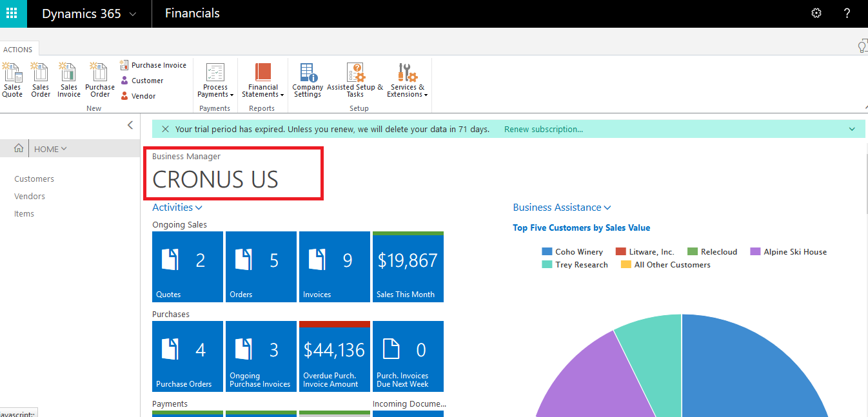Select Trey Research legend swatch
Screen dimensions: 868x417
click(547, 265)
